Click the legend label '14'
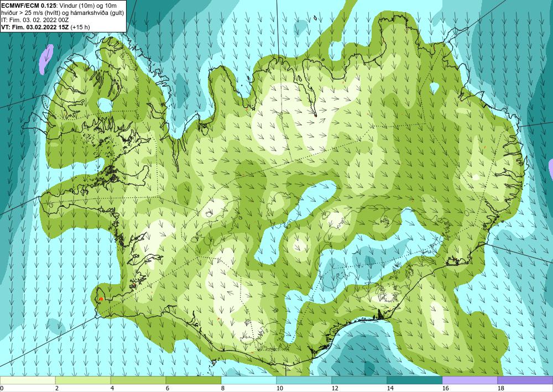Image resolution: width=553 pixels, height=392 pixels. [x=390, y=389]
